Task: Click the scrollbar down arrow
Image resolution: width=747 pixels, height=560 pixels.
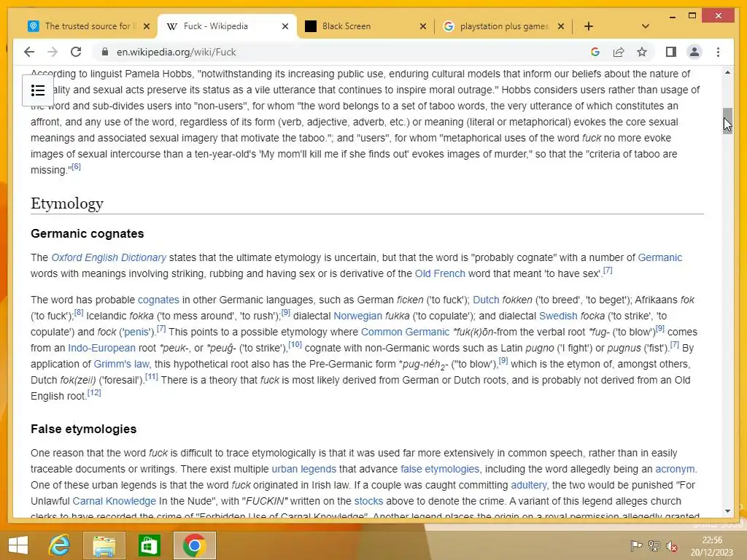Action: point(727,511)
